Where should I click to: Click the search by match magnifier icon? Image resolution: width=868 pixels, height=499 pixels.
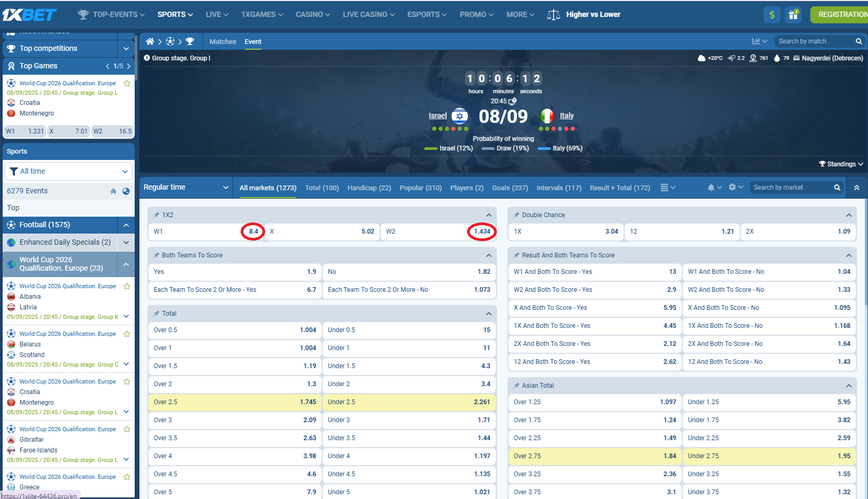coord(859,41)
